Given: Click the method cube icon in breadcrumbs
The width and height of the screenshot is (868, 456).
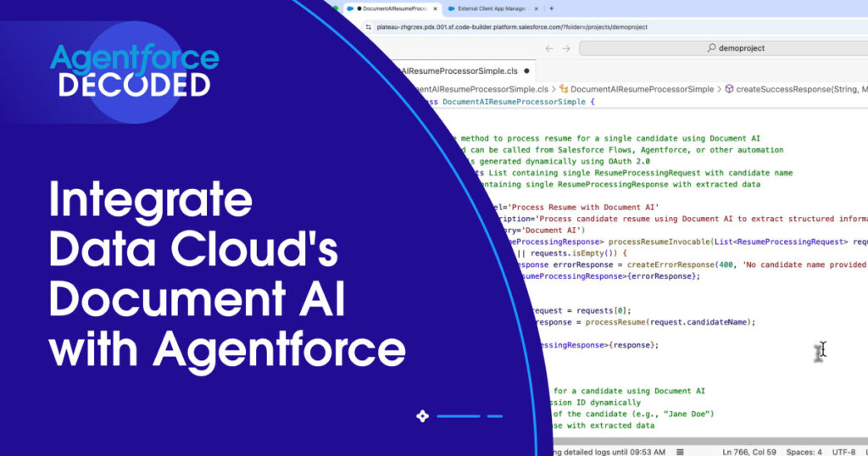Looking at the screenshot, I should tap(729, 88).
